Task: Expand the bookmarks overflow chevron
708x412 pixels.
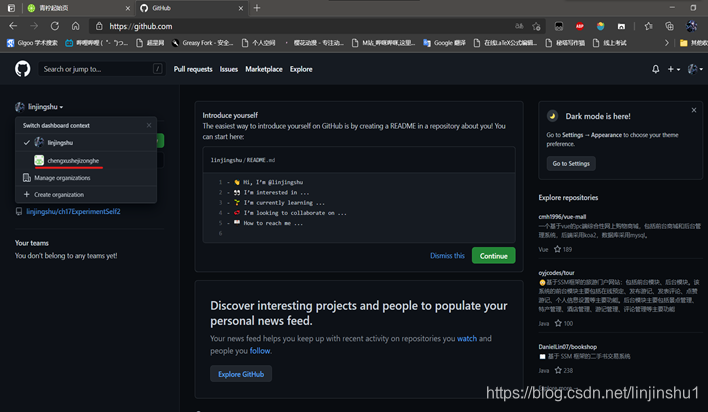Action: [666, 43]
